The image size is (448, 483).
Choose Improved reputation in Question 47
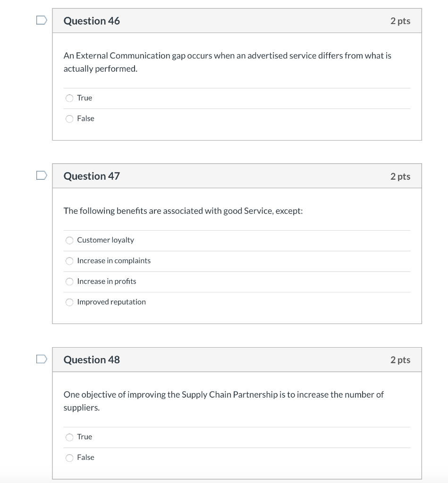tap(69, 302)
